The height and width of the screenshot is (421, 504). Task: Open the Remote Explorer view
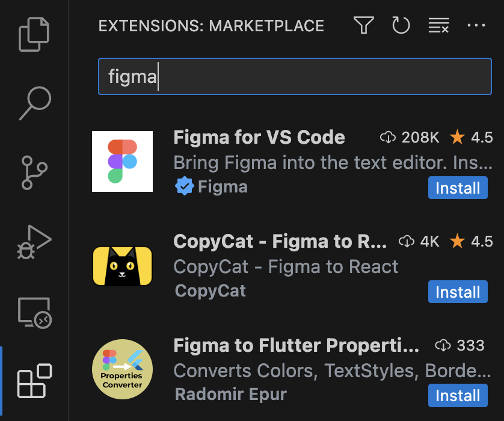pyautogui.click(x=34, y=312)
